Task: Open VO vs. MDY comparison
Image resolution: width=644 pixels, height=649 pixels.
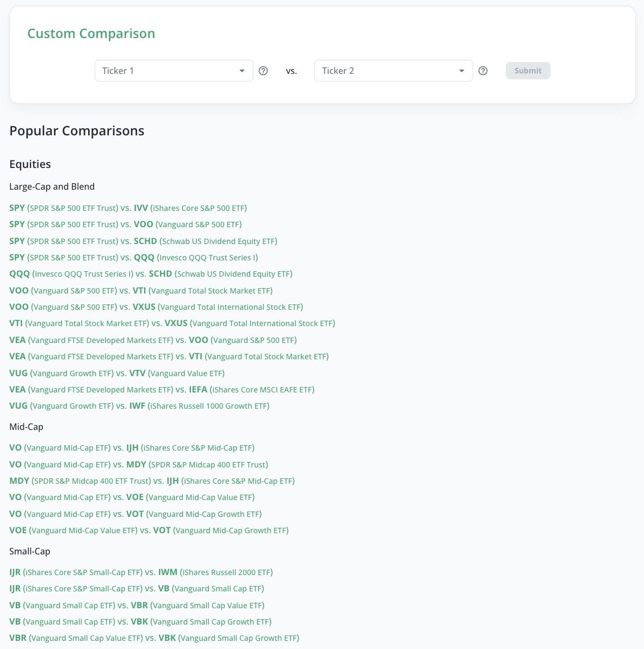Action: 139,464
